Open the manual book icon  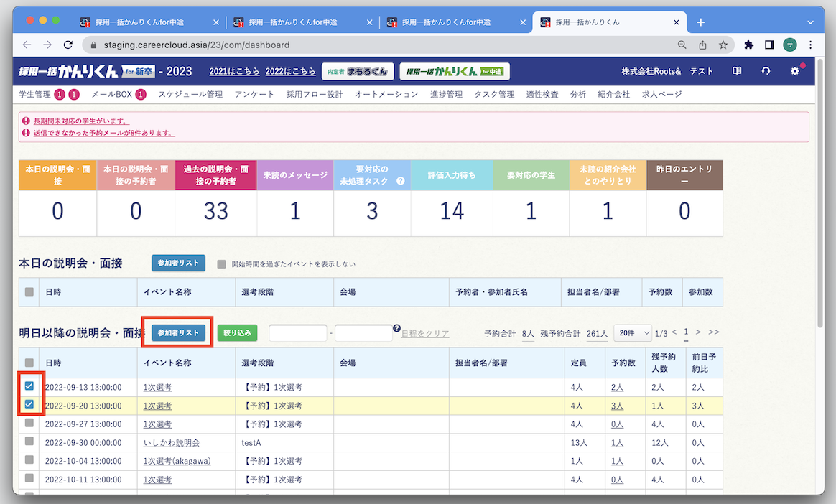[x=736, y=71]
